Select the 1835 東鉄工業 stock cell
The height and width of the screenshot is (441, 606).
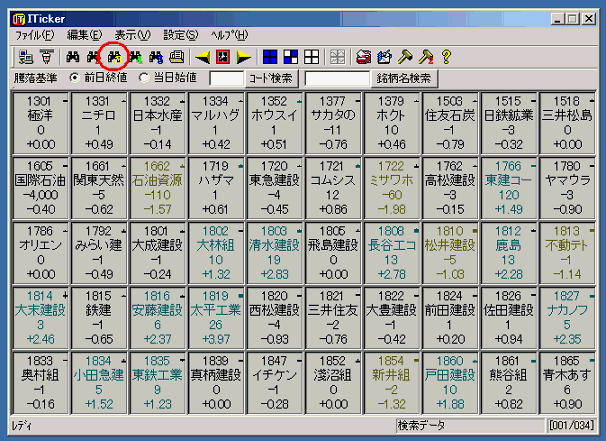(158, 383)
